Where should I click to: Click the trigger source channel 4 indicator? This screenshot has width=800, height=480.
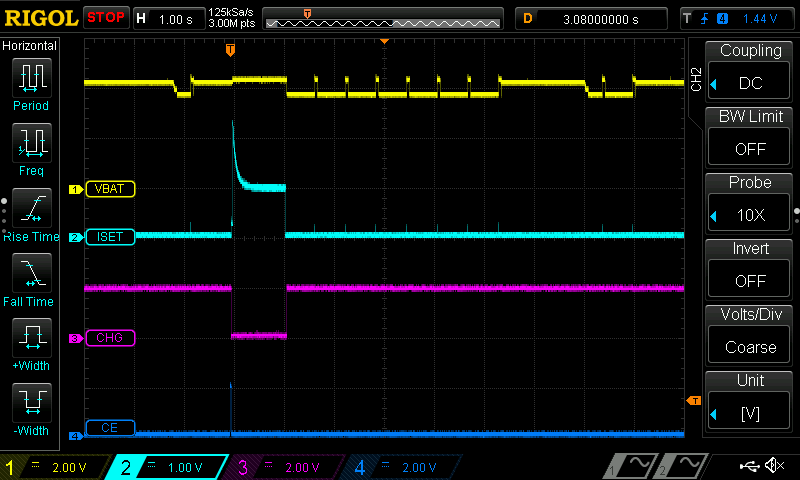(x=722, y=19)
